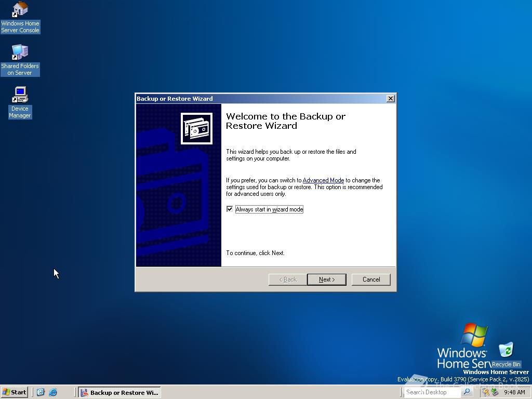Click the wizard's tape backup image
The width and height of the screenshot is (532, 399).
pyautogui.click(x=196, y=129)
